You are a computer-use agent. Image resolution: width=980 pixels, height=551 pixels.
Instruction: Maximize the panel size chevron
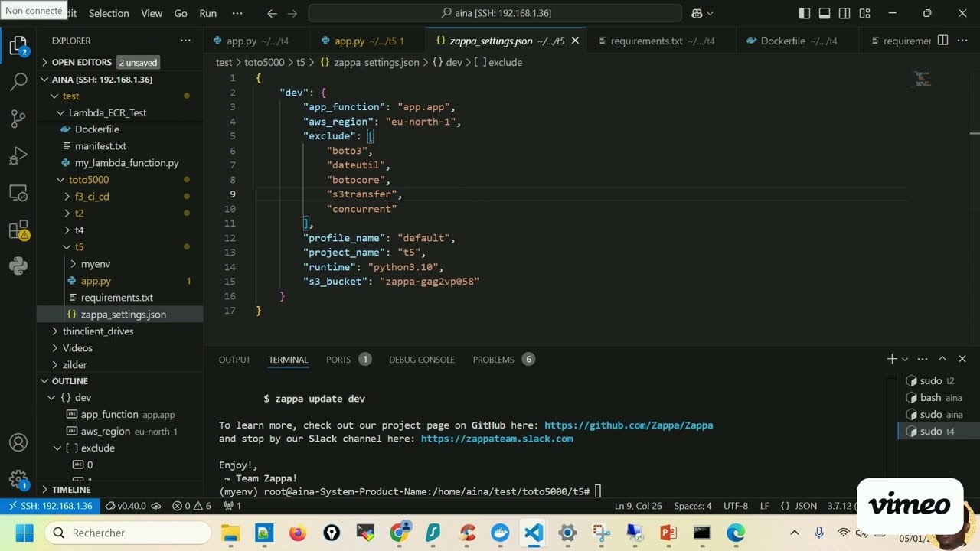pyautogui.click(x=942, y=359)
